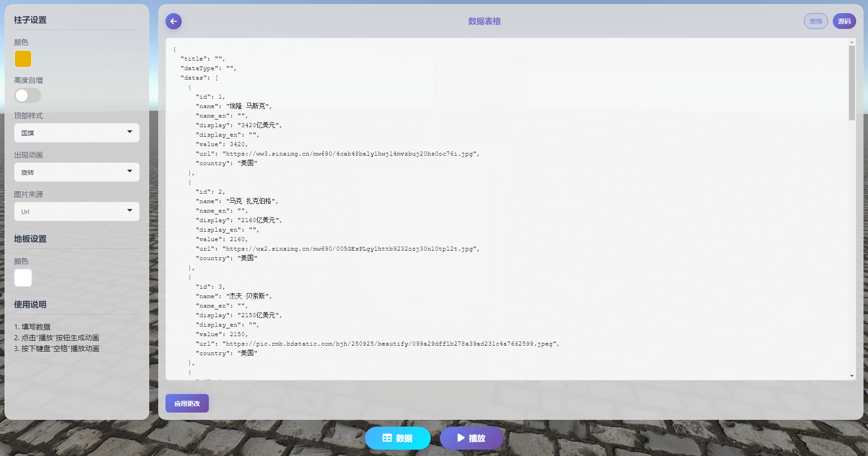Image resolution: width=868 pixels, height=456 pixels.
Task: Toggle the 高度自增 switch
Action: pos(28,95)
